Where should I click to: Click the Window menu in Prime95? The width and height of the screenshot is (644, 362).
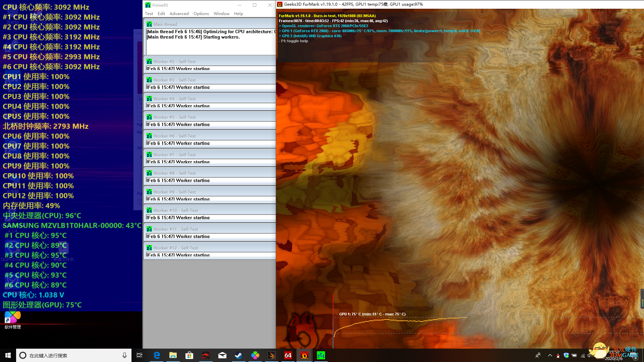[x=221, y=14]
